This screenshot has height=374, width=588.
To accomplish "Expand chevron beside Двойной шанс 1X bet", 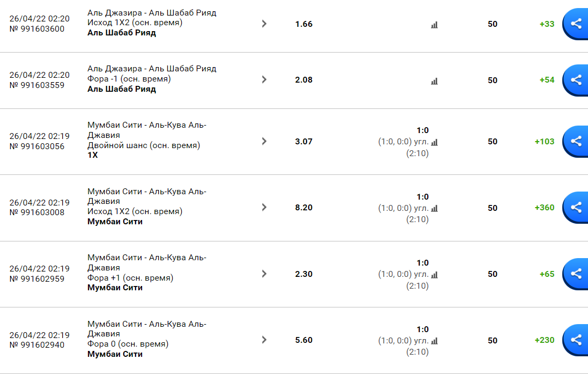I will click(x=264, y=141).
